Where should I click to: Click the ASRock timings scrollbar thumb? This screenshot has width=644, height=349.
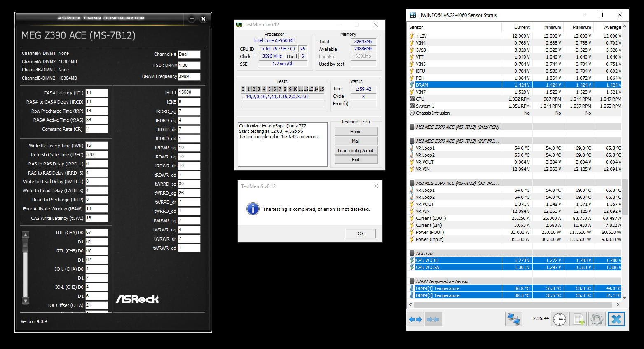[x=26, y=245]
